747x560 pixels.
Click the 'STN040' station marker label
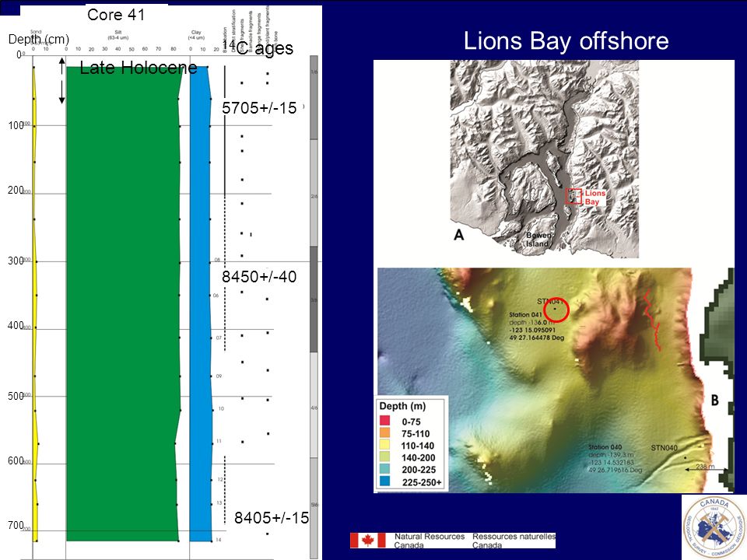click(664, 448)
